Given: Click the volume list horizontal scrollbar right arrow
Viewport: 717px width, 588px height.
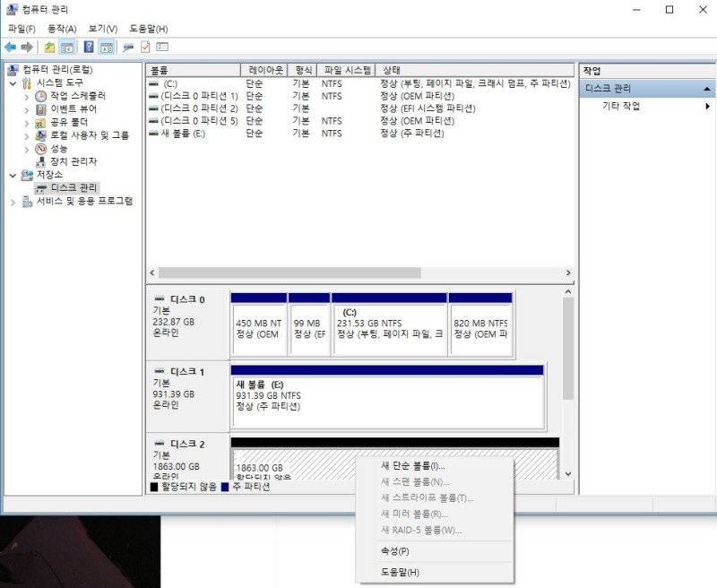Looking at the screenshot, I should pyautogui.click(x=568, y=272).
